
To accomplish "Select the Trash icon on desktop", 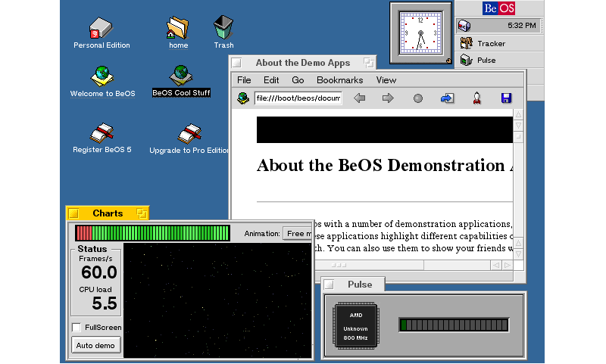I will click(x=223, y=27).
